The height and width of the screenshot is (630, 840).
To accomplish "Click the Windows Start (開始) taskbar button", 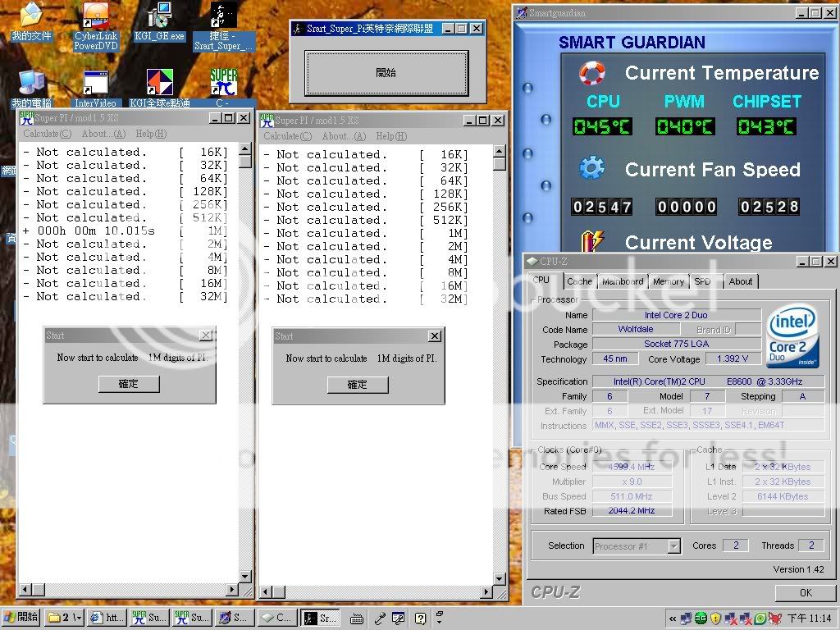I will coord(22,618).
